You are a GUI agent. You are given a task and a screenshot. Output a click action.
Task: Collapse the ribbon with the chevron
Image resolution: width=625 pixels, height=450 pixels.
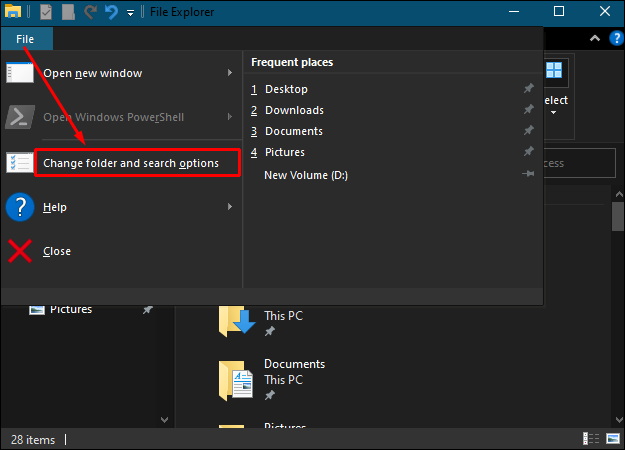[595, 38]
